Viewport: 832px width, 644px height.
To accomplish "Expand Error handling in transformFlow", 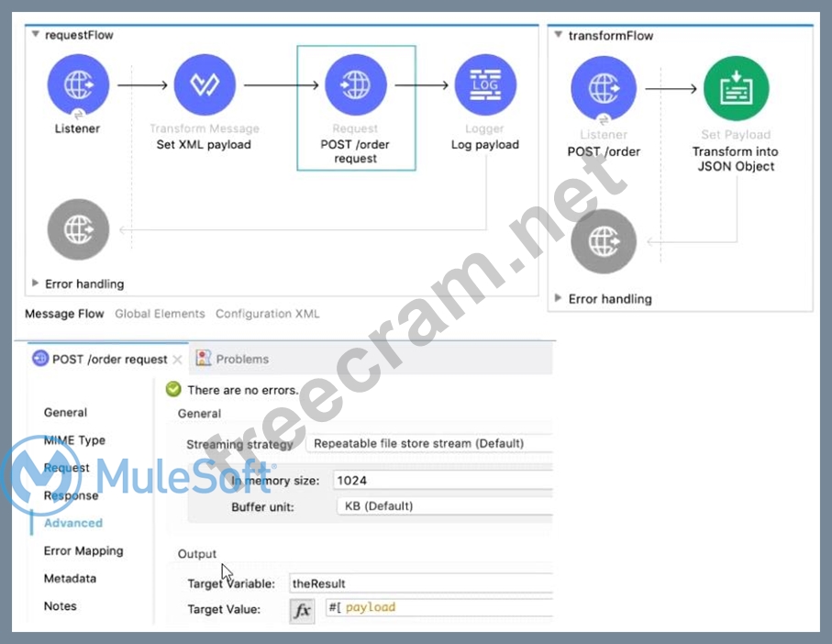I will coord(560,298).
